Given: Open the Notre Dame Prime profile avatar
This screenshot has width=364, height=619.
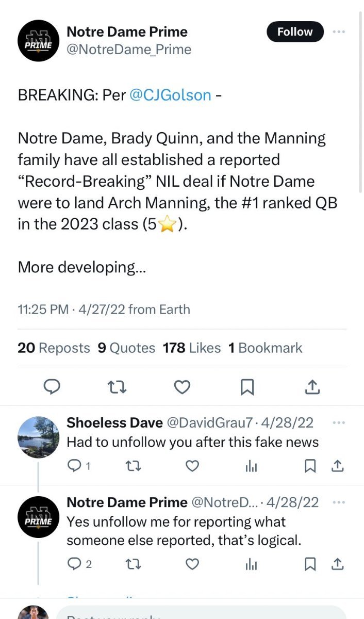Looking at the screenshot, I should coord(38,40).
